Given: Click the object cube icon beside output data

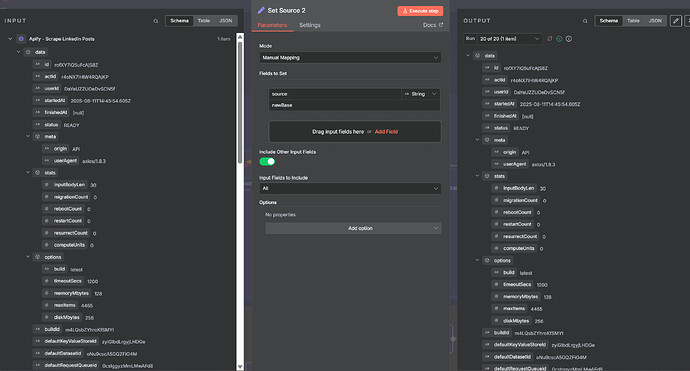Looking at the screenshot, I should pos(477,55).
